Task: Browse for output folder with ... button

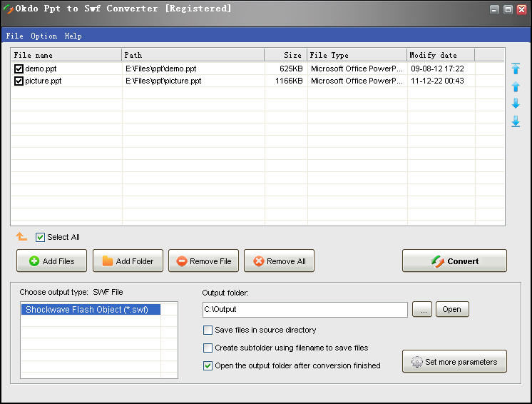Action: point(421,310)
